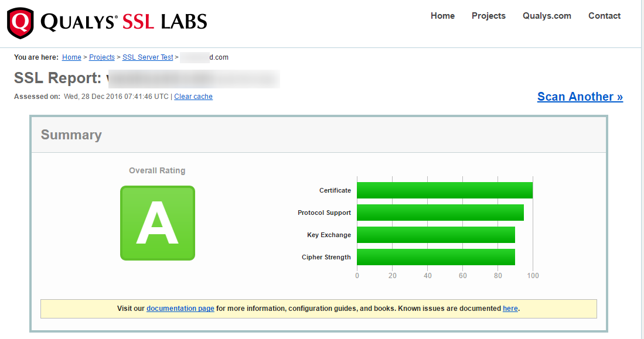Screen dimensions: 644x339
Task: Click the SSL Report page title
Action: pos(59,78)
